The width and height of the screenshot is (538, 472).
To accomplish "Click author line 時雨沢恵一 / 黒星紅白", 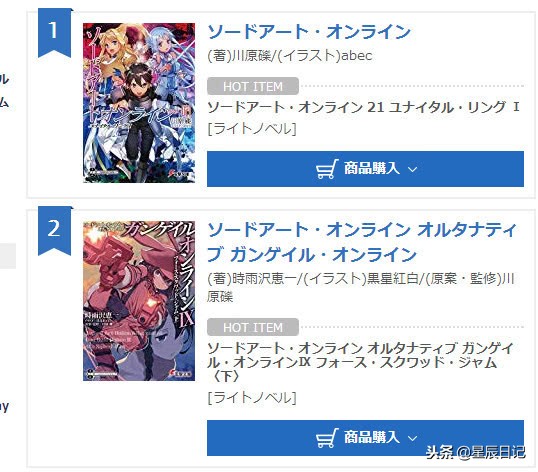I will pyautogui.click(x=361, y=287).
